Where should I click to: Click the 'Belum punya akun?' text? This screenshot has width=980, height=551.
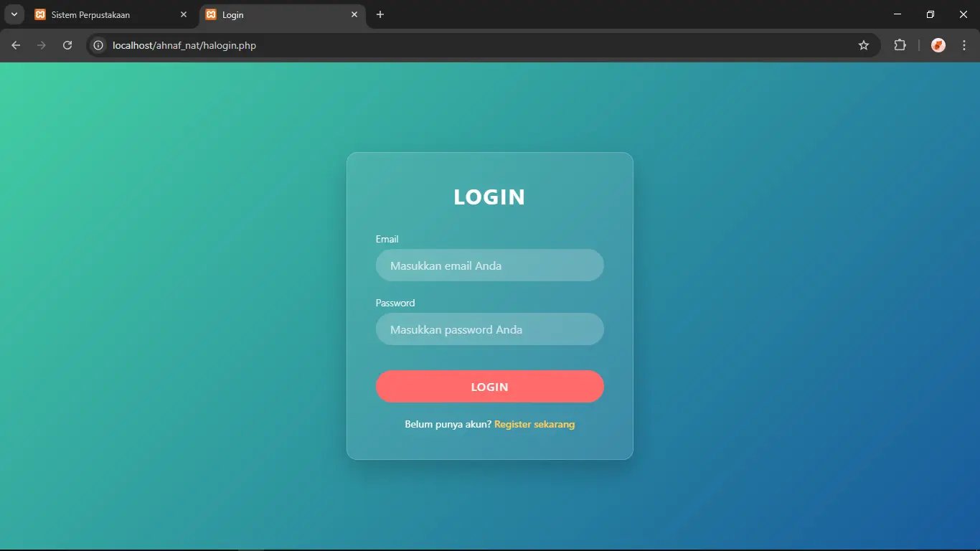(448, 424)
